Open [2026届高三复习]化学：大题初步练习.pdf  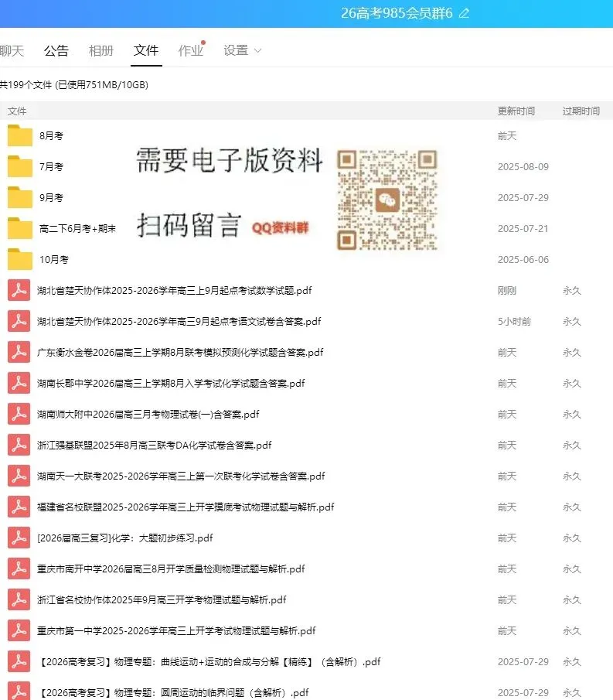(x=125, y=538)
